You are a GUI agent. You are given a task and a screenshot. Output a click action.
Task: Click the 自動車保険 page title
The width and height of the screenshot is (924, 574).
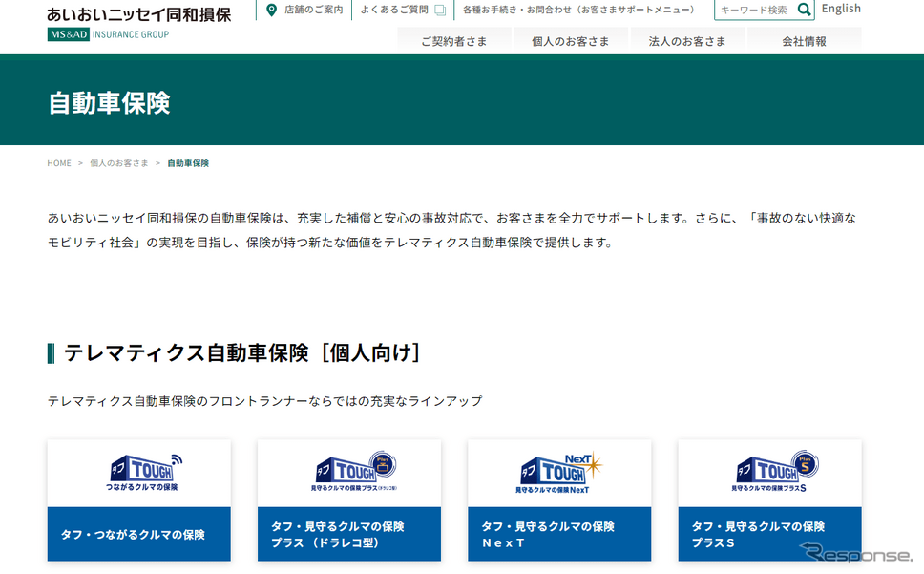[109, 103]
